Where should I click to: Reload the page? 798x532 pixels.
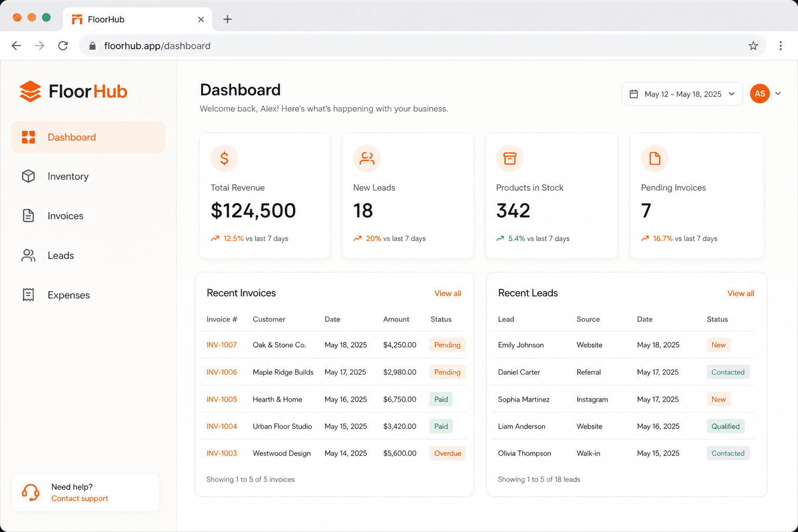[x=63, y=46]
